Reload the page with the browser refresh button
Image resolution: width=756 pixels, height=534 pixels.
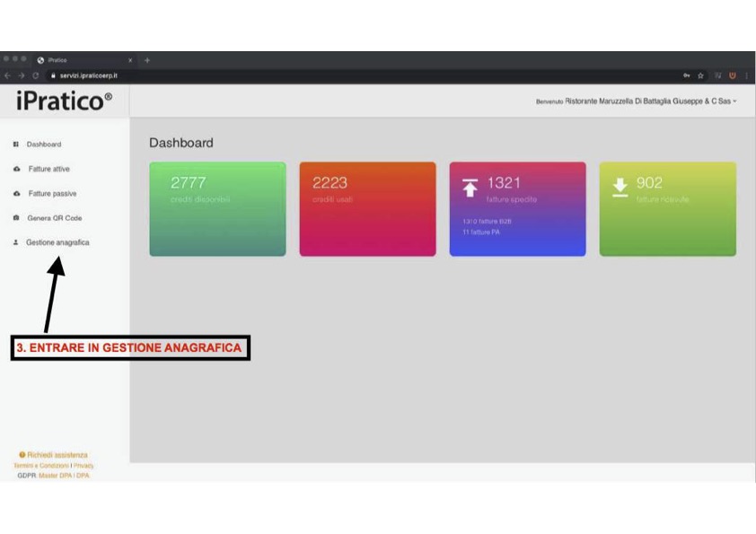[36, 75]
